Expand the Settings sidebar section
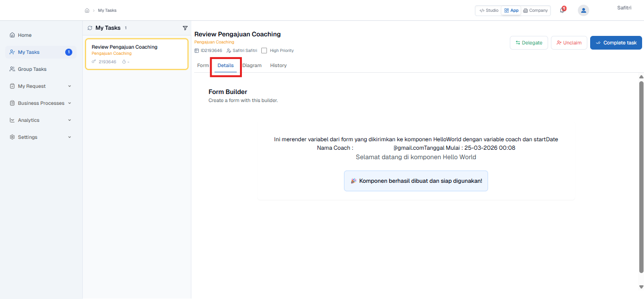This screenshot has height=299, width=644. (x=27, y=137)
